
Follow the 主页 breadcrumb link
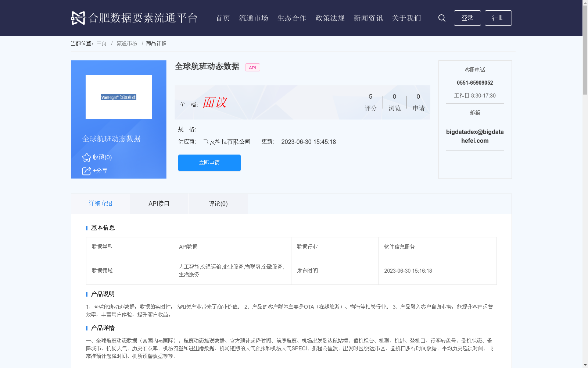tap(101, 43)
